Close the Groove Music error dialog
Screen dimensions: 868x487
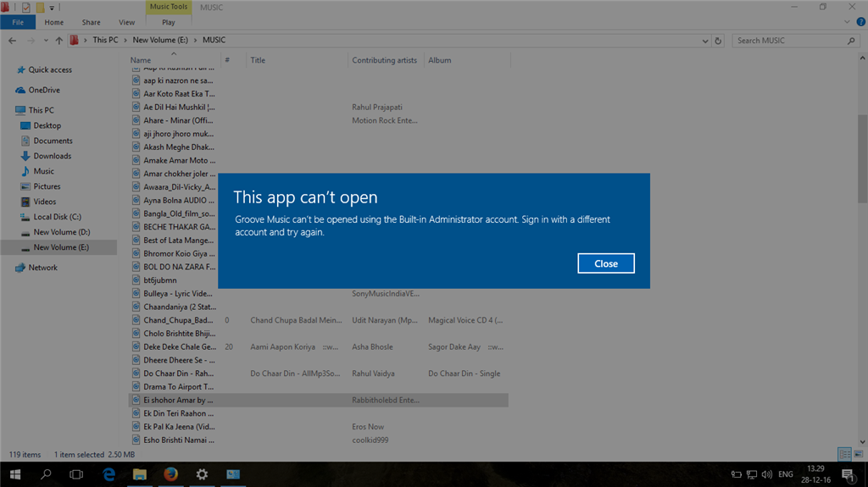(605, 263)
